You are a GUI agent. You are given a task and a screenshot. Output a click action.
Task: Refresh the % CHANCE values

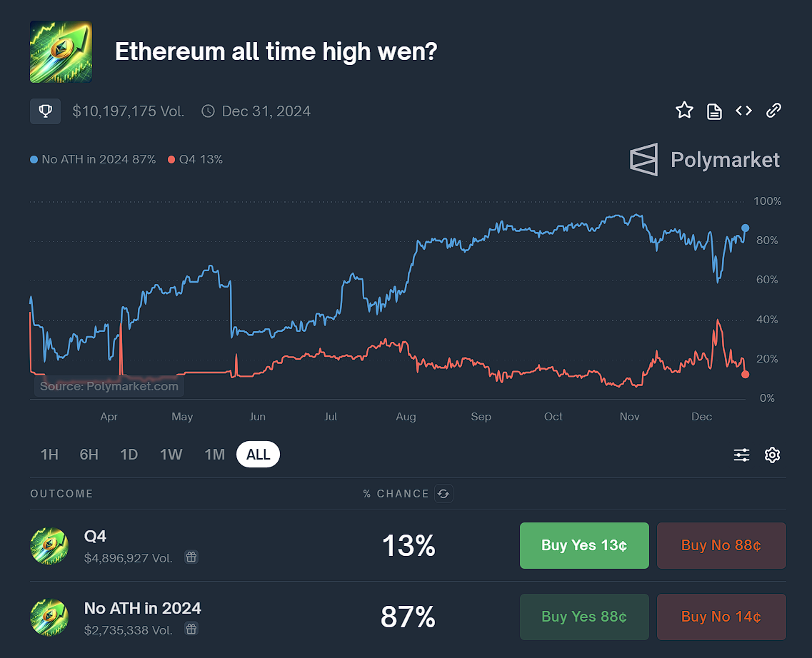tap(443, 493)
